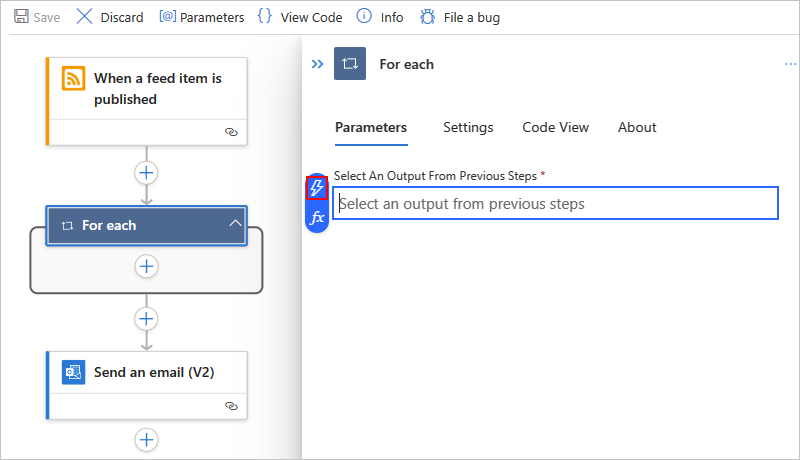Collapse the details pane with double chevron
The width and height of the screenshot is (800, 460).
point(317,64)
